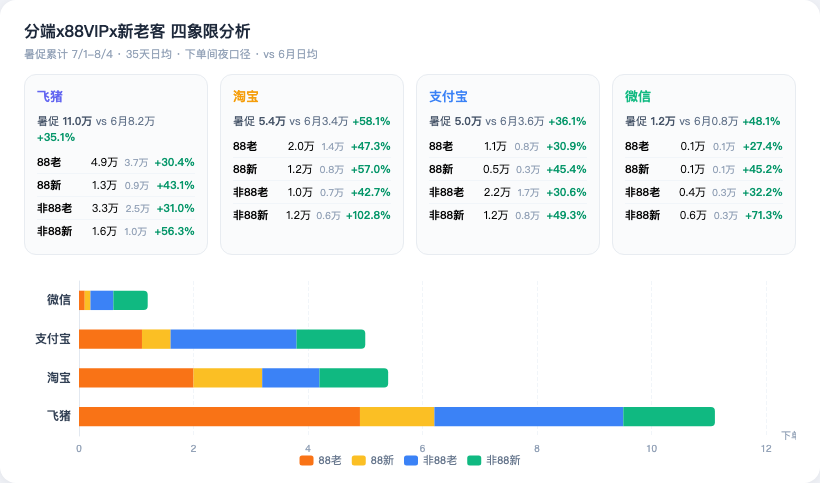Click the +45.4% value in 支付宝 88新 row

pyautogui.click(x=566, y=169)
